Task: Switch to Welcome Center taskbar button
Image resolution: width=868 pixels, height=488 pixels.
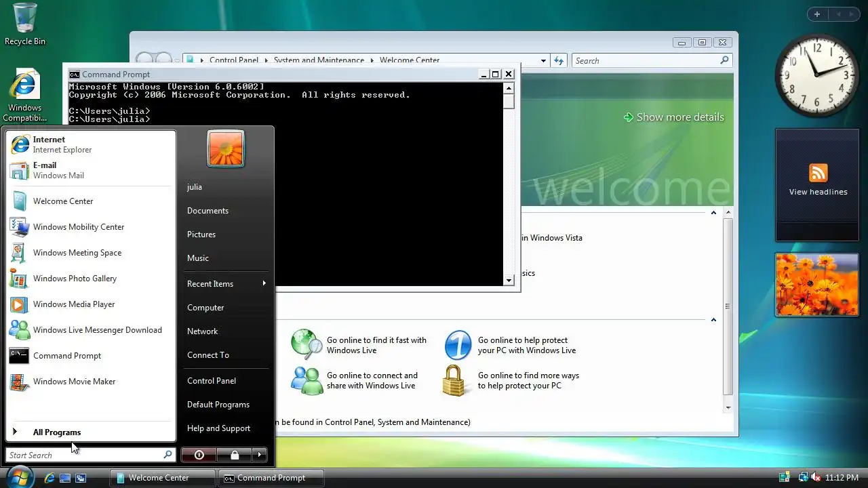Action: click(163, 478)
